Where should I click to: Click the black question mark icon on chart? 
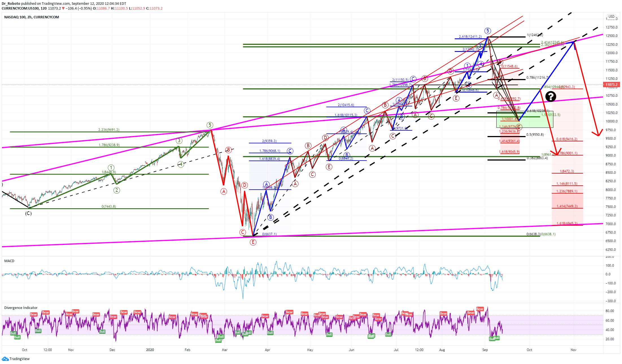tap(551, 97)
